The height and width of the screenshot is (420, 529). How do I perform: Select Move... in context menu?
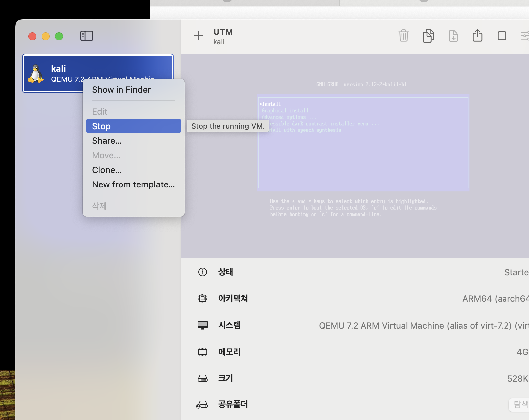(134, 155)
